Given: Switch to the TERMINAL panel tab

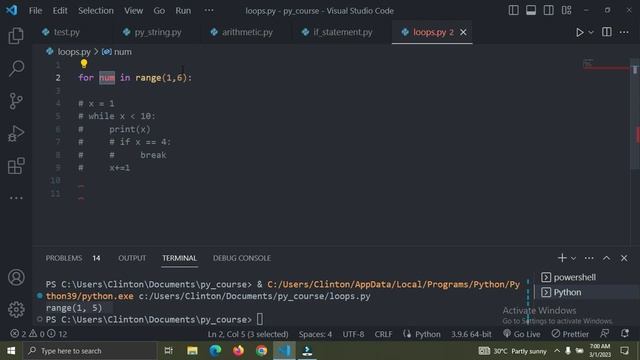Looking at the screenshot, I should click(179, 258).
